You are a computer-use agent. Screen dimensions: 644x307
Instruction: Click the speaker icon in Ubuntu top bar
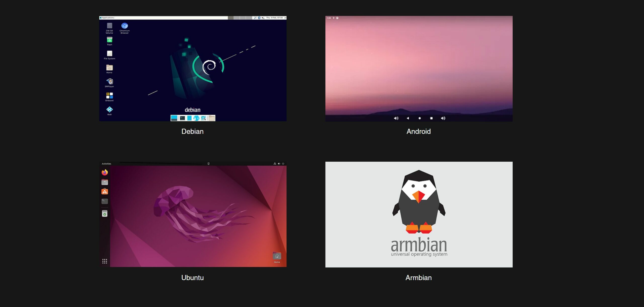279,164
